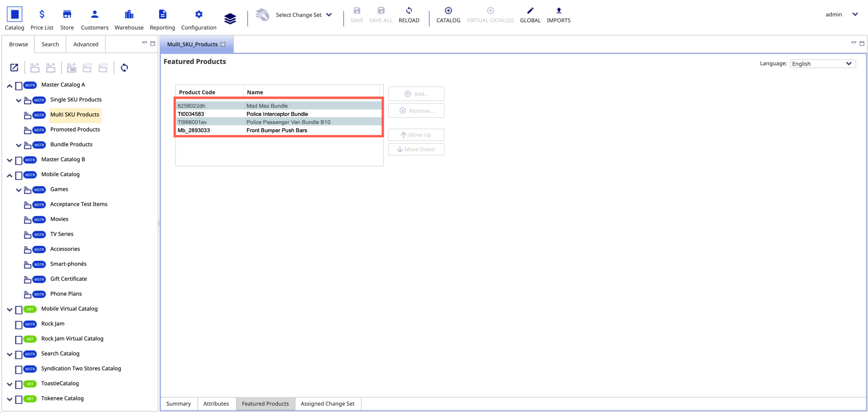Viewport: 868px width, 413px height.
Task: Open the Customers section icon
Action: pyautogui.click(x=94, y=14)
